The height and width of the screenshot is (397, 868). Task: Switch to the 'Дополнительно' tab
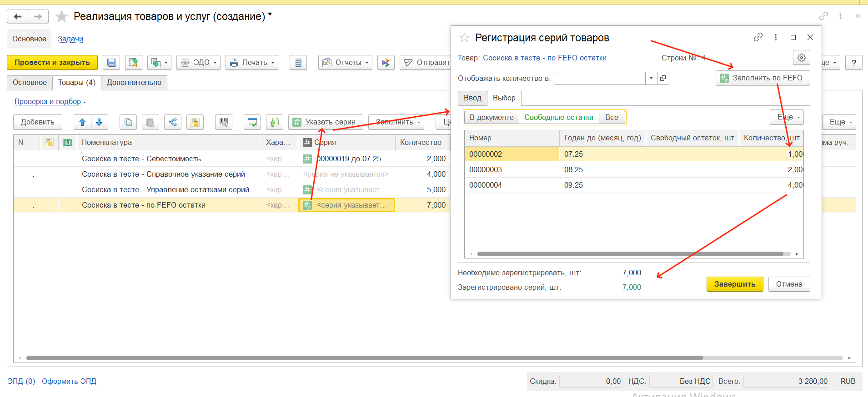tap(134, 83)
